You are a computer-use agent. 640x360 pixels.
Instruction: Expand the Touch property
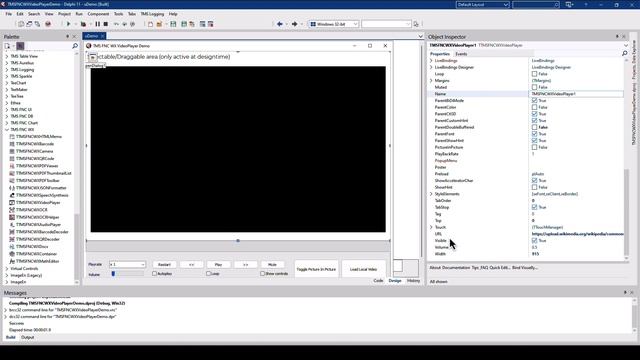(431, 227)
